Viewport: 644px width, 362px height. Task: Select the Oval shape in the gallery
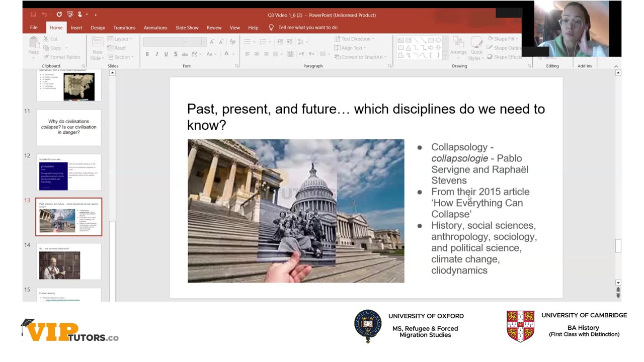[x=438, y=40]
